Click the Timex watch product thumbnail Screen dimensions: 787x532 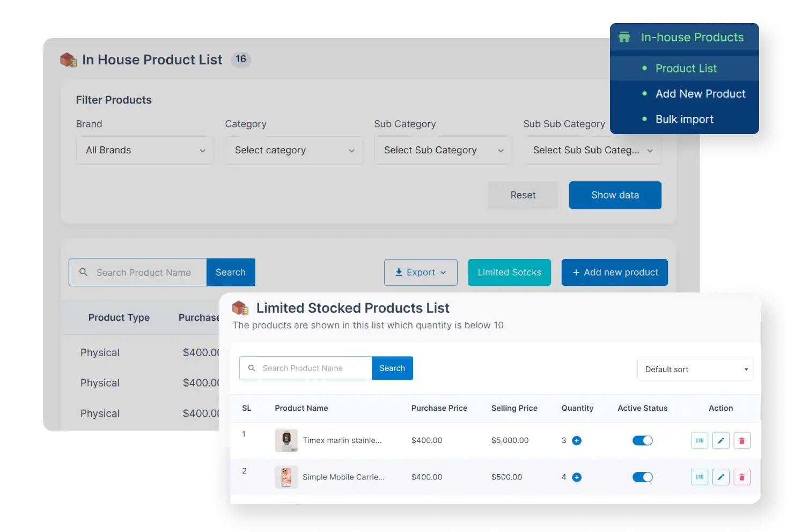[286, 440]
